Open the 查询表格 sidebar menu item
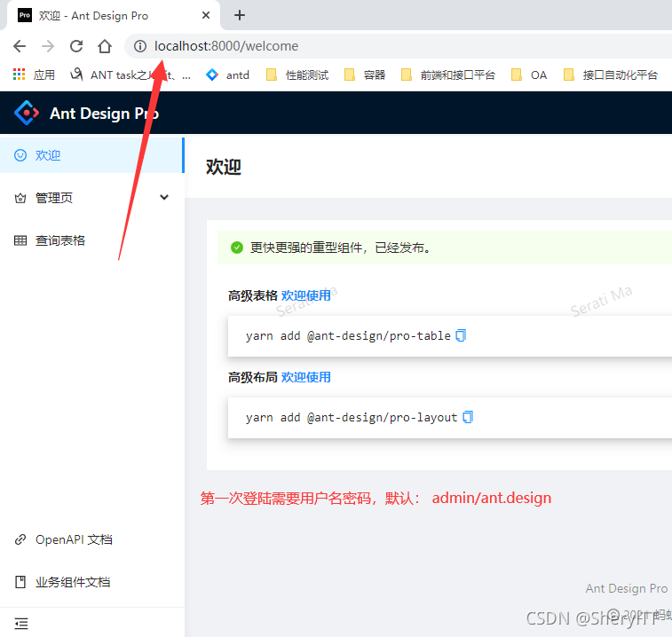Viewport: 672px width, 637px height. point(91,240)
